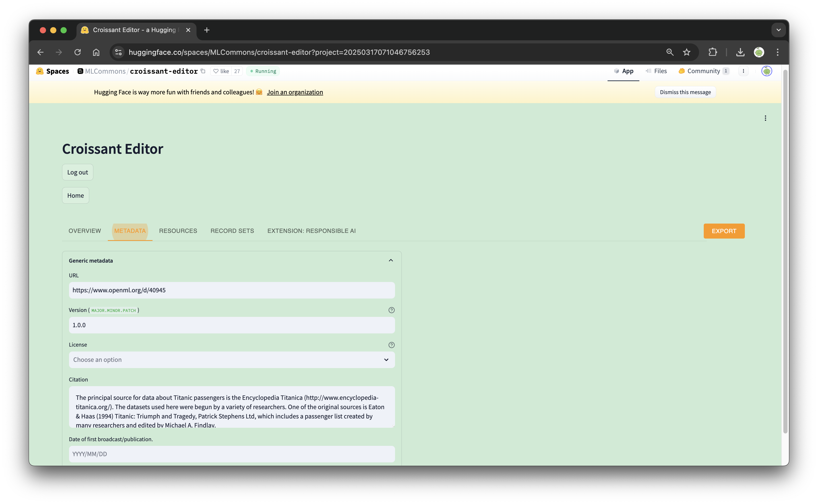Reload the page
The width and height of the screenshot is (818, 504).
pos(78,52)
